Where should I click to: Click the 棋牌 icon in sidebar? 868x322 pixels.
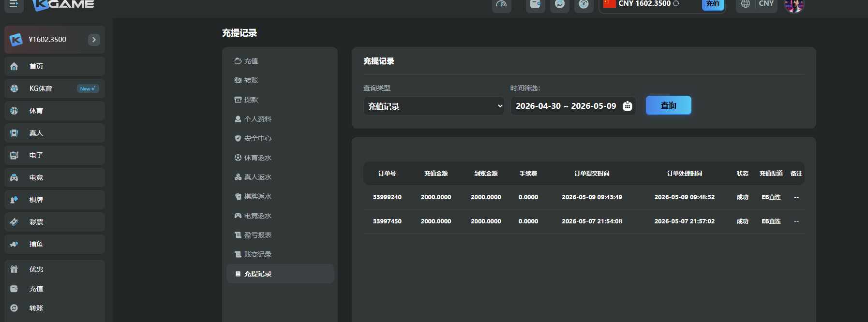click(14, 200)
